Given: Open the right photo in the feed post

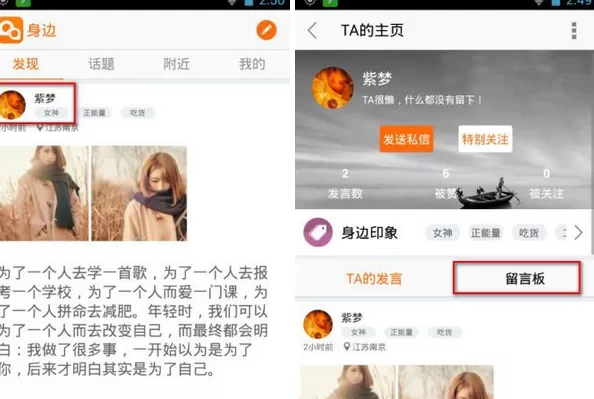Looking at the screenshot, I should point(139,193).
